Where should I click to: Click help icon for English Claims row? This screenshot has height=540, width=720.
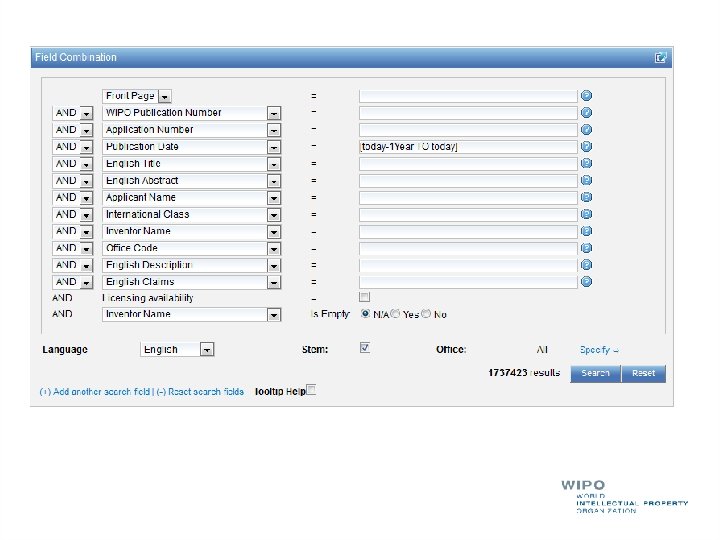click(x=586, y=281)
